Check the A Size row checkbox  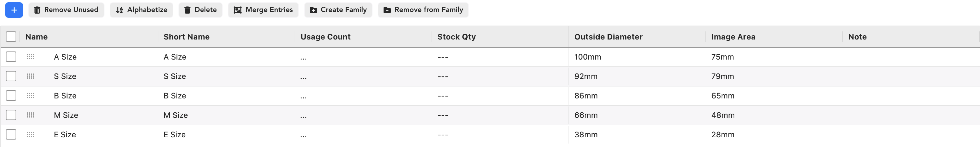(11, 57)
